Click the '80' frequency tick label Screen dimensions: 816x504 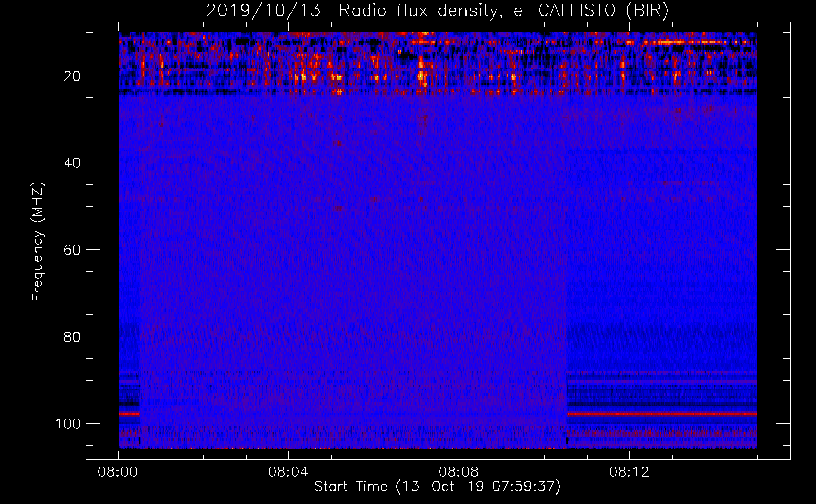tap(73, 337)
